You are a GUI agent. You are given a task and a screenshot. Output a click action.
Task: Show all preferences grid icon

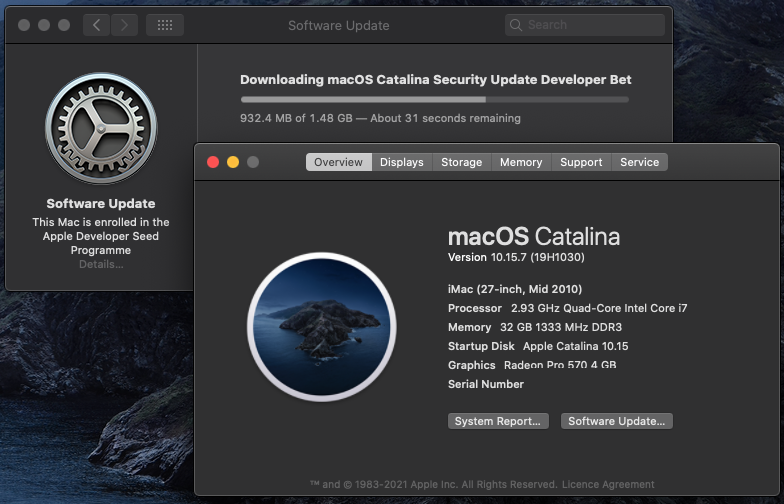(165, 25)
